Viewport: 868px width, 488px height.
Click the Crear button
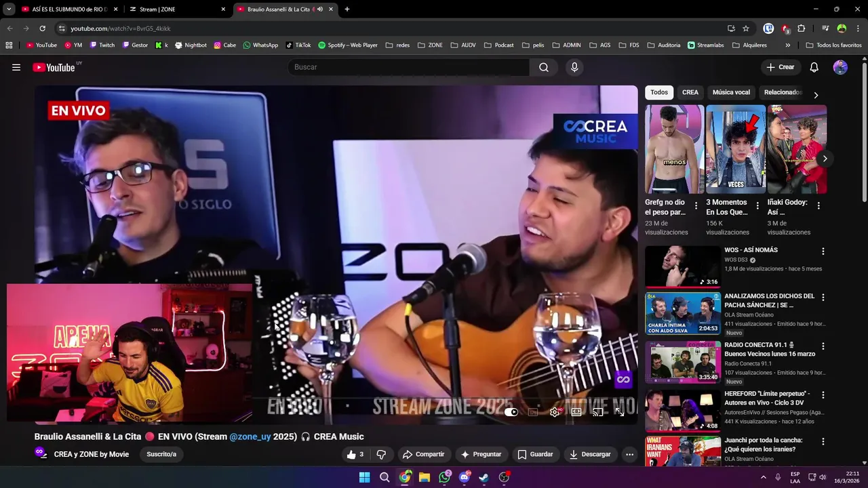click(780, 67)
